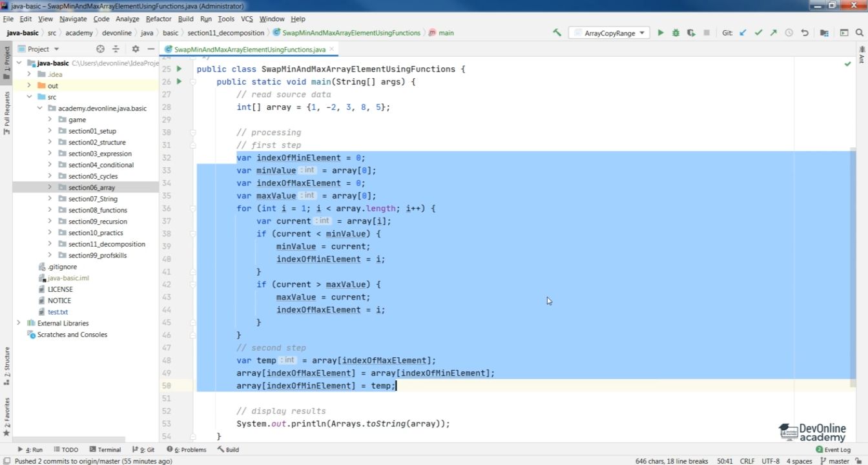Expand the section06_array folder
Viewport: 868px width, 465px height.
(50, 187)
